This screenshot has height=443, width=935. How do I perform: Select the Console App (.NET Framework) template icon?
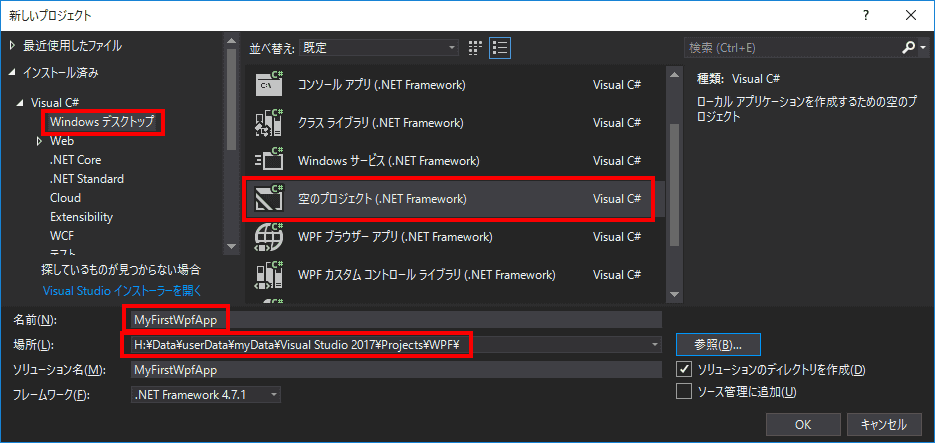pyautogui.click(x=268, y=84)
